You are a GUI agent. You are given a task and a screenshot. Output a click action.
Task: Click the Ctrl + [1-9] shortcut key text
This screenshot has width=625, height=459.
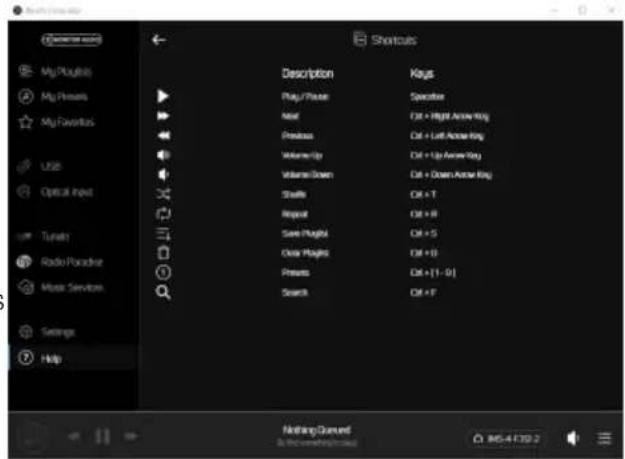(433, 273)
